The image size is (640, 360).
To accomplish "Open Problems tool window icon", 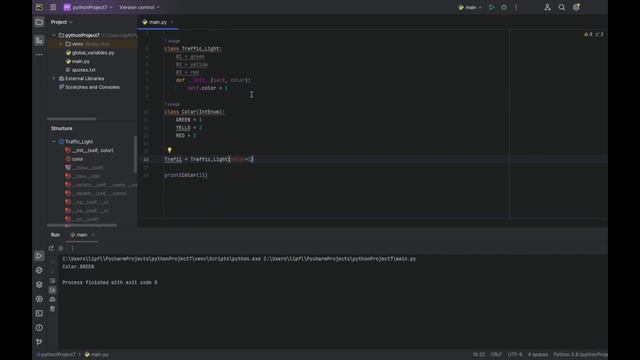I will (39, 327).
